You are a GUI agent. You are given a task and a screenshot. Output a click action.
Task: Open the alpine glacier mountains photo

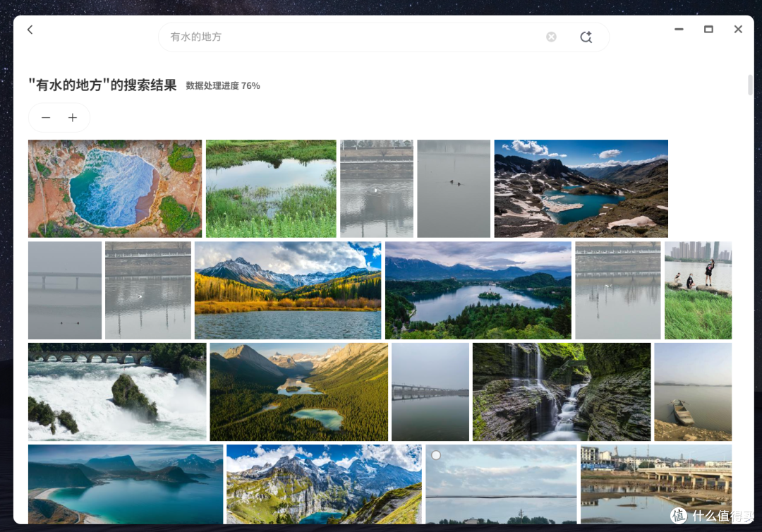pyautogui.click(x=324, y=484)
